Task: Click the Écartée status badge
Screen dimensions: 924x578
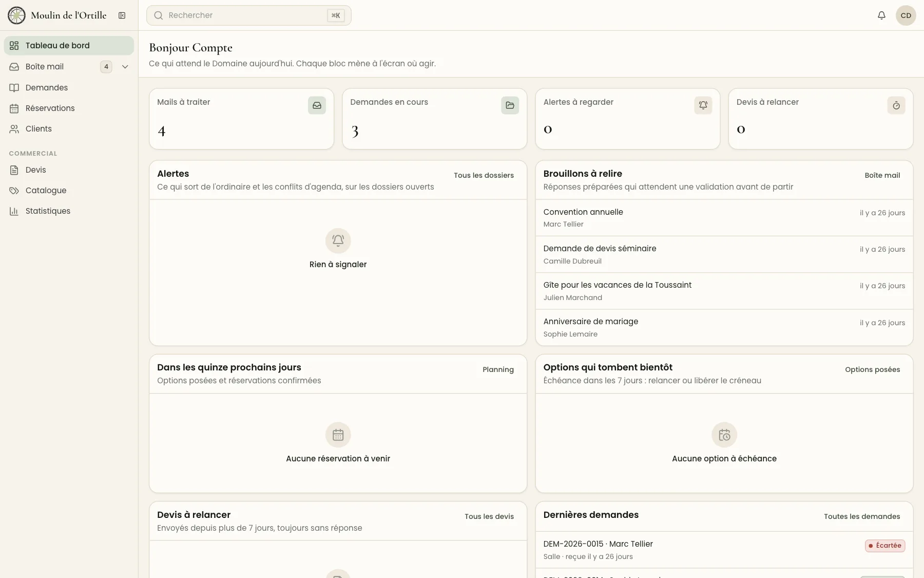Action: pyautogui.click(x=885, y=546)
